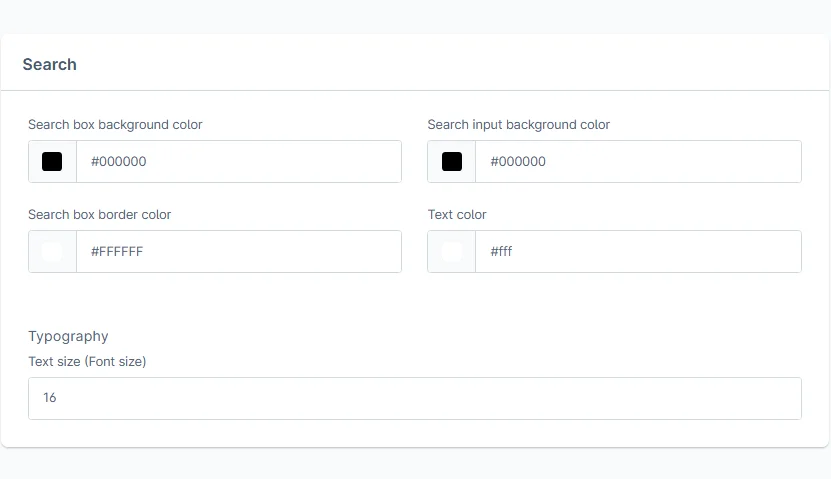Click the Text color #fff input field
This screenshot has width=831, height=479.
click(x=637, y=252)
